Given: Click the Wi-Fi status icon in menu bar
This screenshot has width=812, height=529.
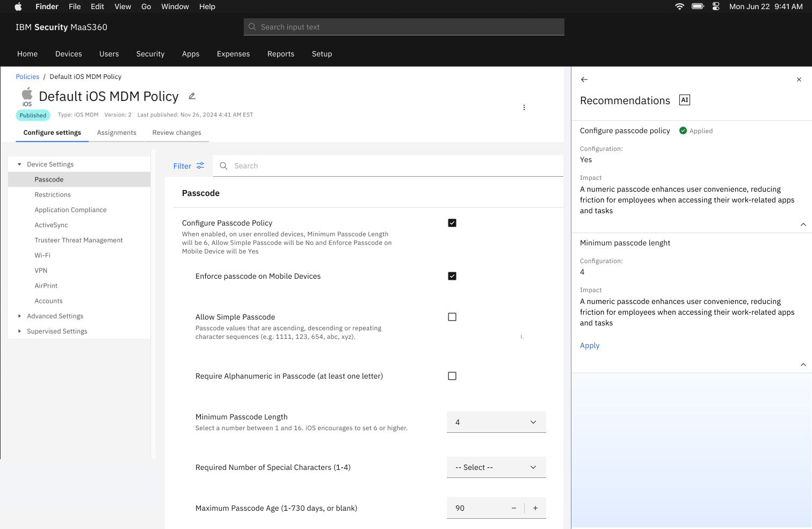Looking at the screenshot, I should click(x=679, y=6).
